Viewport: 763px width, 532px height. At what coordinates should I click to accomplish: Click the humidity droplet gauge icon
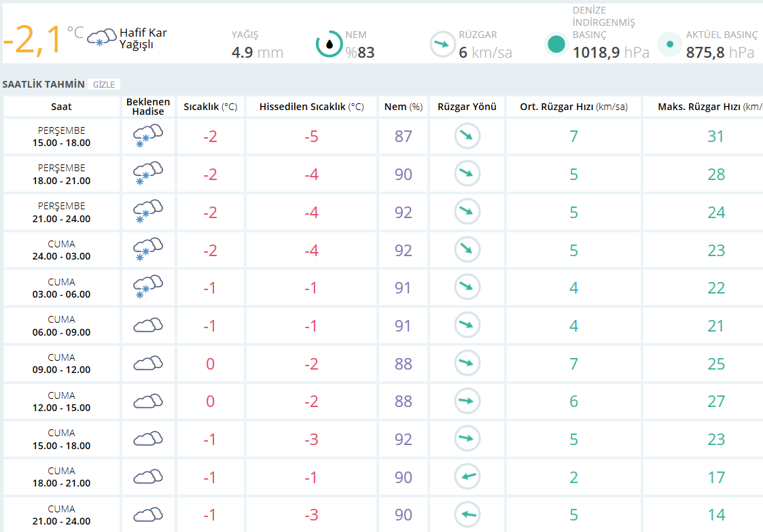tap(330, 44)
